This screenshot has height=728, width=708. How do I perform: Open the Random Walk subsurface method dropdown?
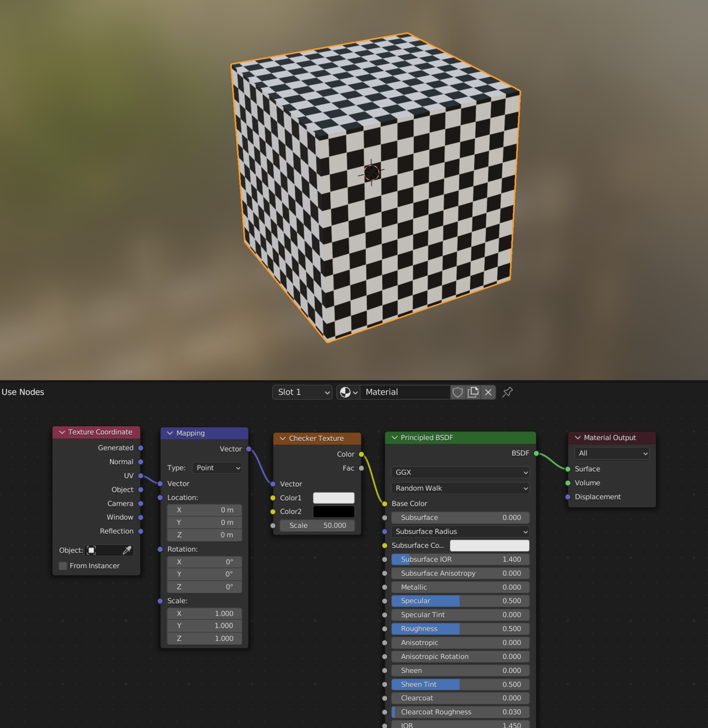point(460,488)
